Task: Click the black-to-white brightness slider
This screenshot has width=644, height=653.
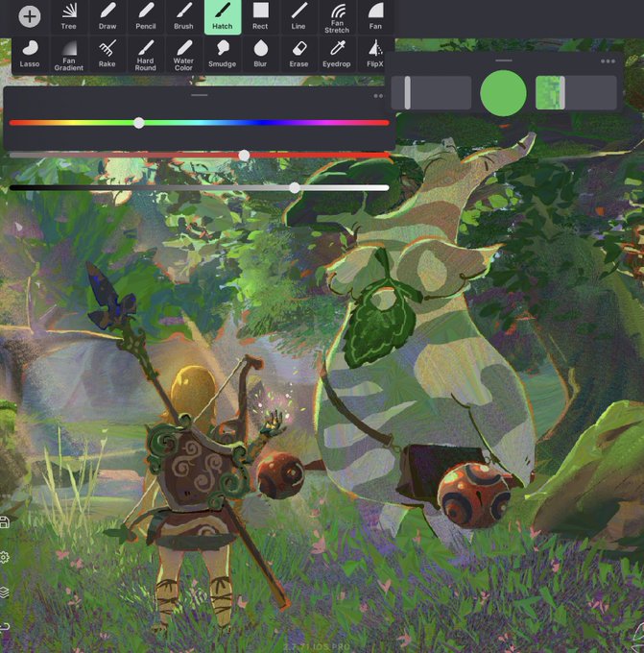Action: [x=200, y=188]
